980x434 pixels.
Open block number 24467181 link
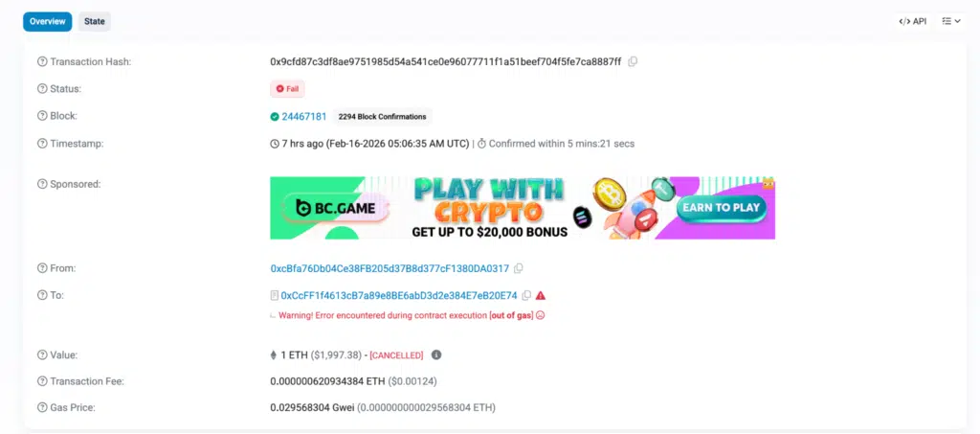303,116
